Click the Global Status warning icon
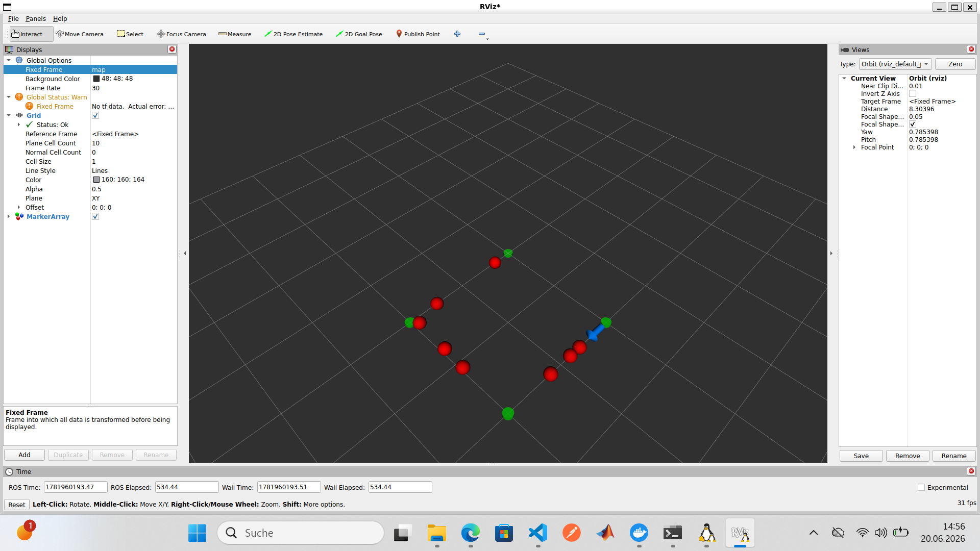 (19, 97)
